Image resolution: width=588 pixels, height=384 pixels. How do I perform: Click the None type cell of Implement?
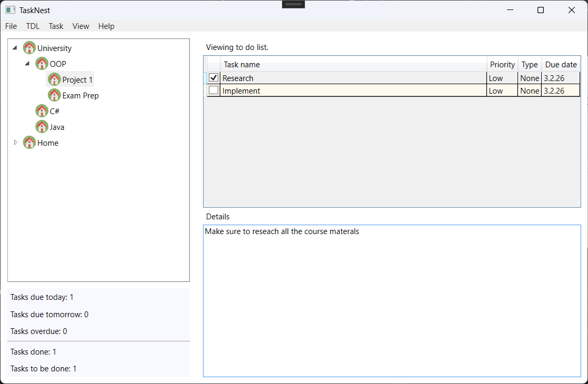(530, 90)
